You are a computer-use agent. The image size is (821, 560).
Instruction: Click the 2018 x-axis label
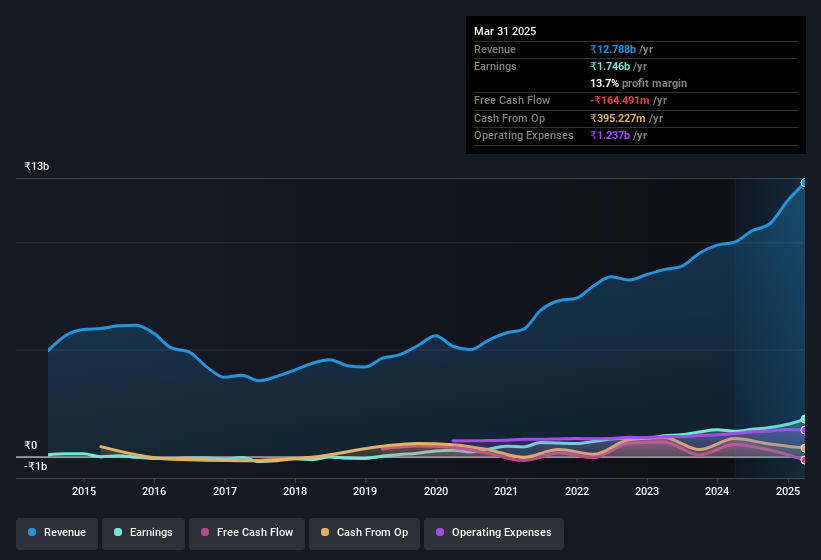pos(295,491)
